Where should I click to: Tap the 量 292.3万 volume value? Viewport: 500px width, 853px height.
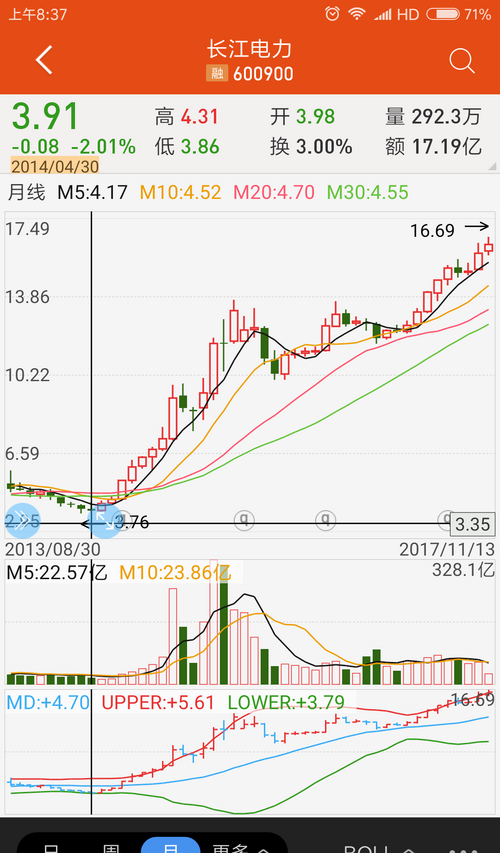434,116
